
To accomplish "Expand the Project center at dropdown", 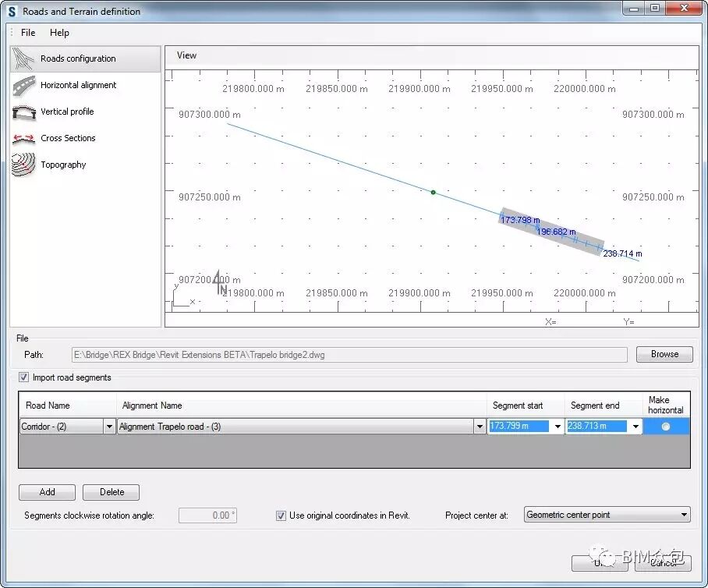I will coord(684,515).
